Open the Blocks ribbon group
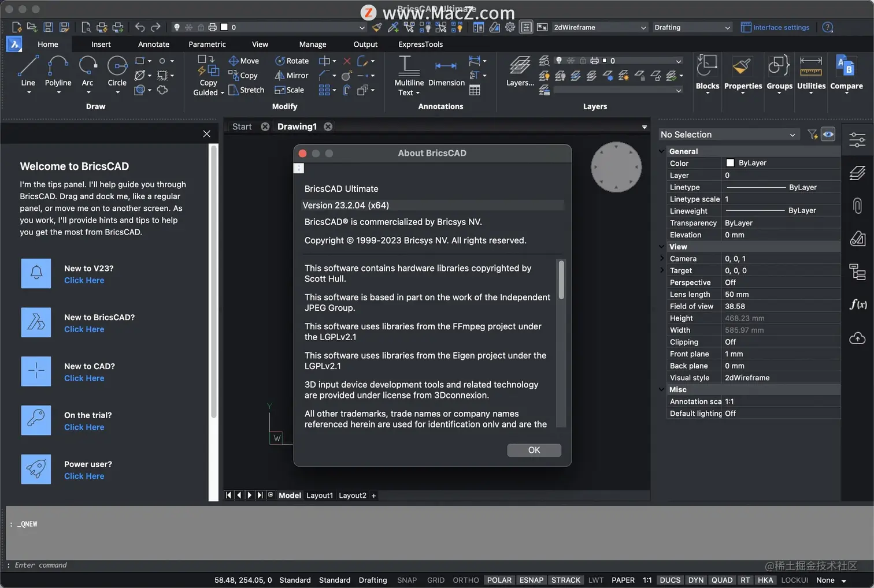The width and height of the screenshot is (874, 588). coord(708,73)
